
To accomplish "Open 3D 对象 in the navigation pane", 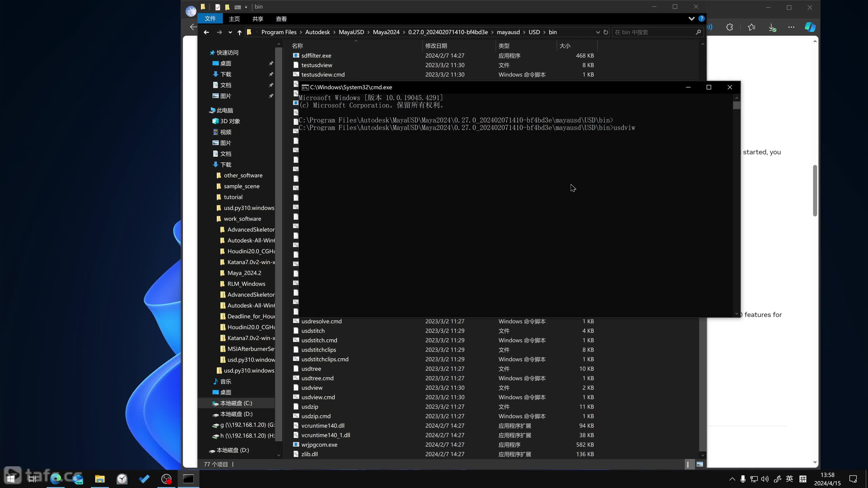I will click(x=230, y=121).
